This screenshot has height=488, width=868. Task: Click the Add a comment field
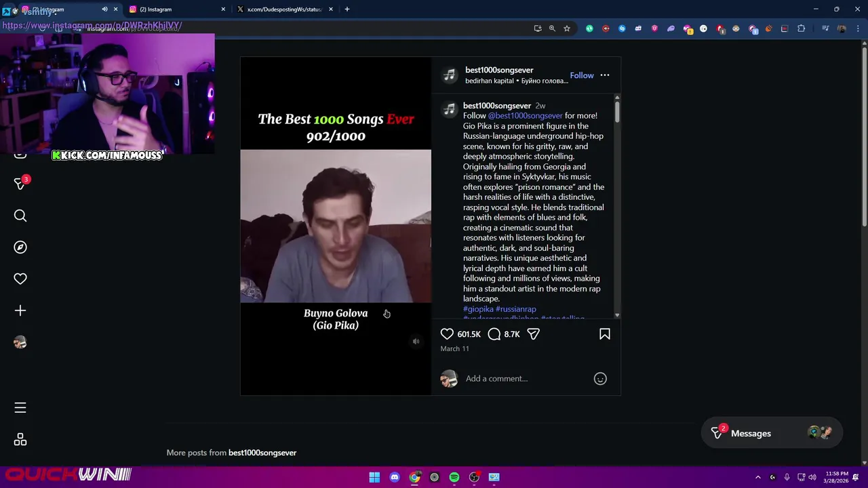[x=526, y=379]
